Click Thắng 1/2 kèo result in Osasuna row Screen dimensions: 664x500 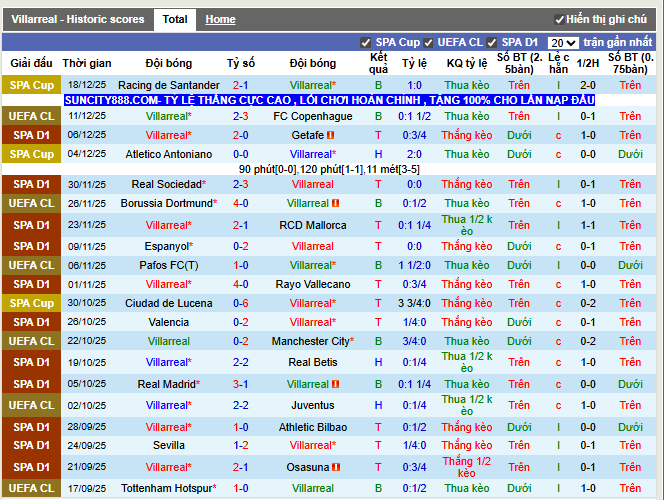pos(467,467)
